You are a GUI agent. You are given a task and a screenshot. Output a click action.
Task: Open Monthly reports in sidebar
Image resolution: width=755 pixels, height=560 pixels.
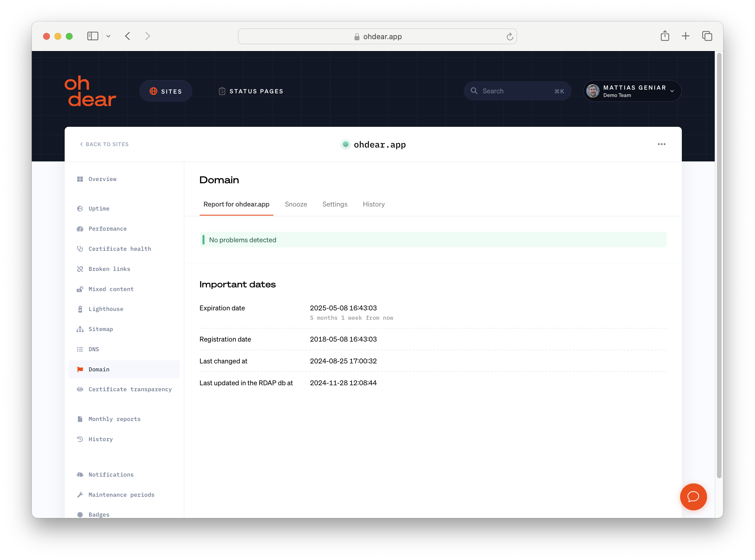[x=114, y=419]
